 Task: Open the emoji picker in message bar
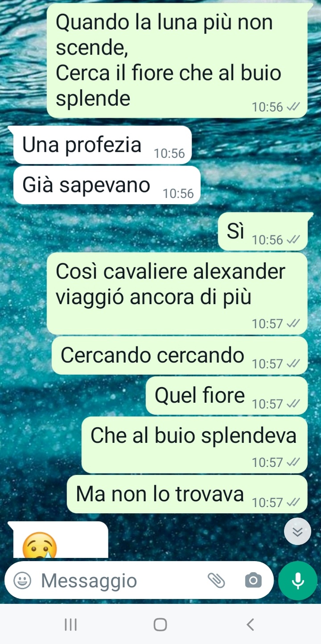(22, 581)
